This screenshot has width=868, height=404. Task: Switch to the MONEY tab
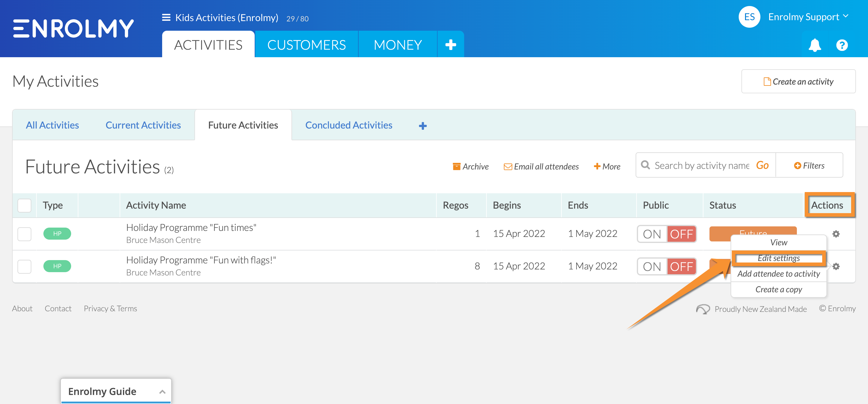(x=398, y=45)
